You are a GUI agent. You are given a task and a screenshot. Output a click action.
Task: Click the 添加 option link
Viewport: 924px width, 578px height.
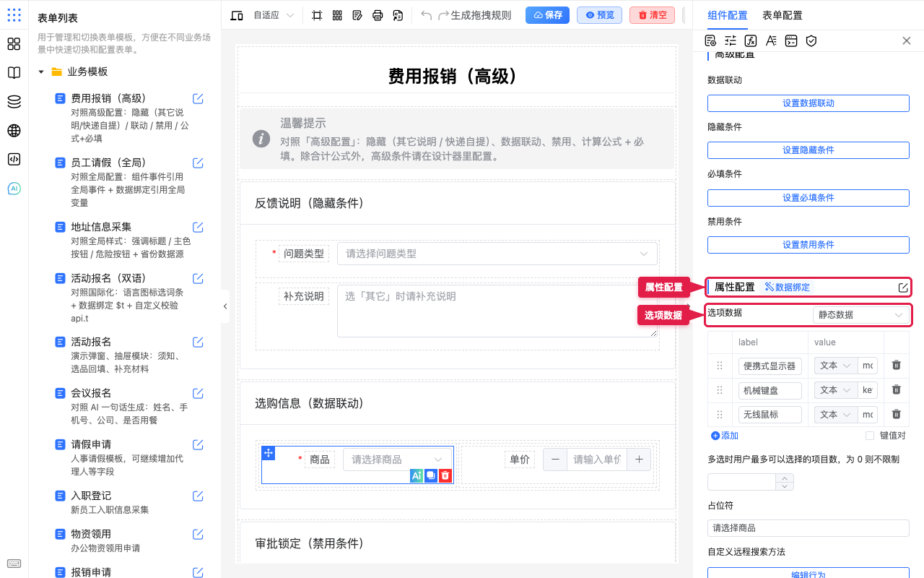pyautogui.click(x=725, y=436)
